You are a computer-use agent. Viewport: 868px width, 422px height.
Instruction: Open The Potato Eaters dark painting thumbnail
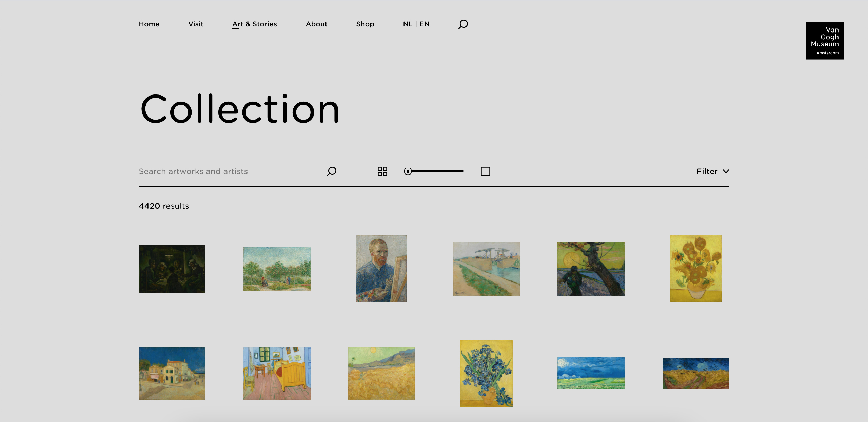(x=172, y=269)
